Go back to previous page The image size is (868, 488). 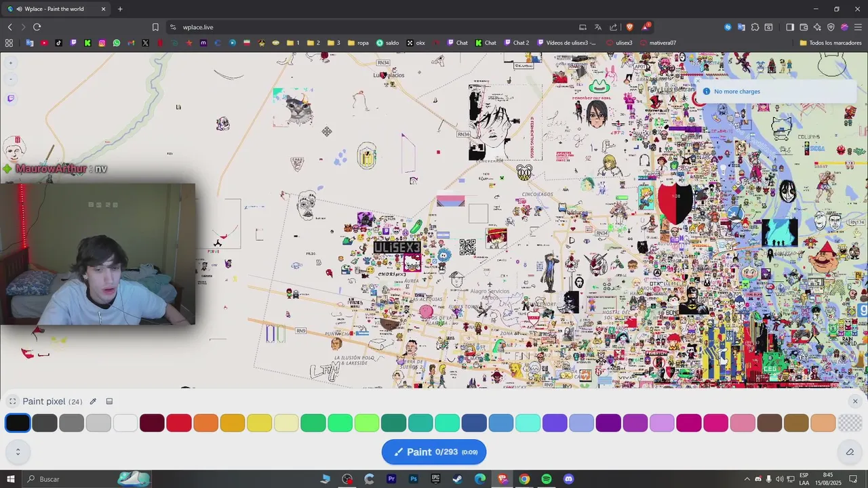pos(9,27)
